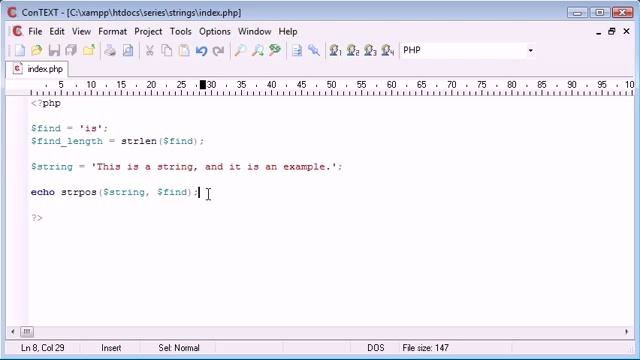
Task: Click the echo keyword
Action: click(x=42, y=192)
